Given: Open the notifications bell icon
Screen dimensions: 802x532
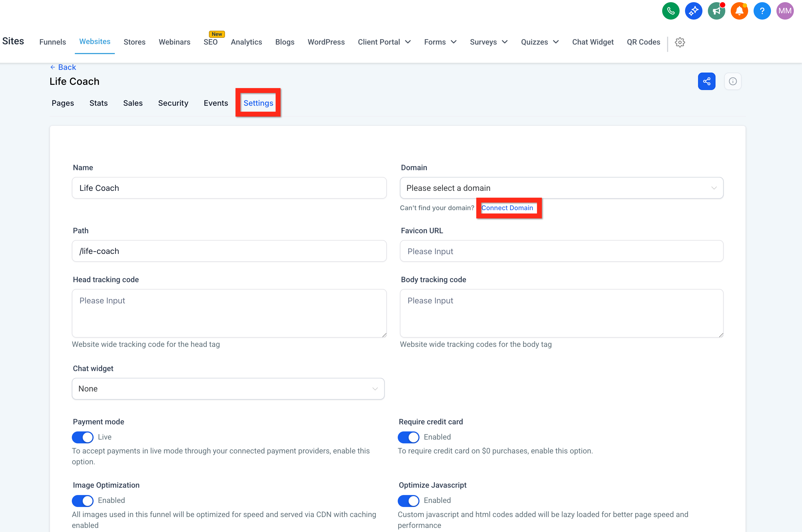Looking at the screenshot, I should [x=739, y=11].
